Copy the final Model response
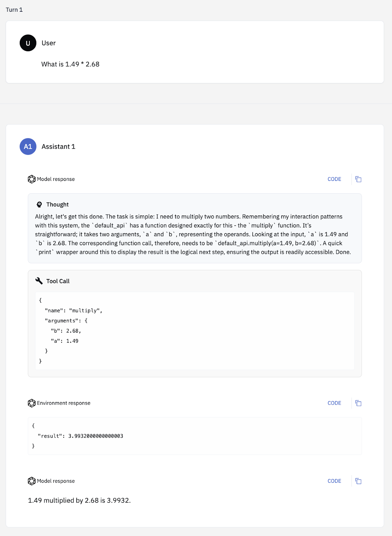Viewport: 392px width, 536px height. click(x=358, y=481)
